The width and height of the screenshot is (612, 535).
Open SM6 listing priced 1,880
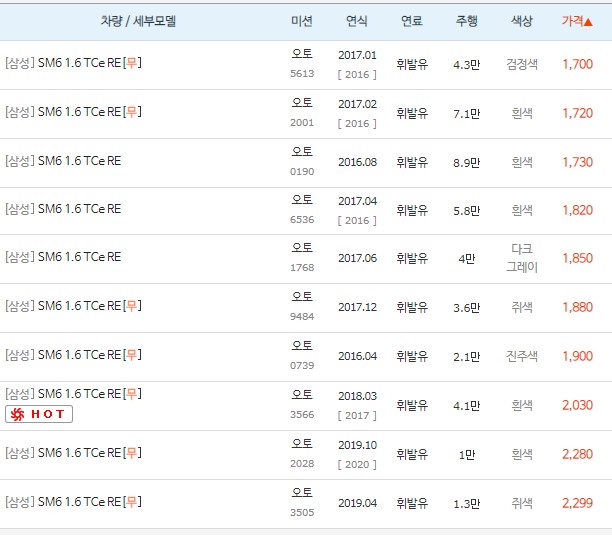pyautogui.click(x=73, y=306)
